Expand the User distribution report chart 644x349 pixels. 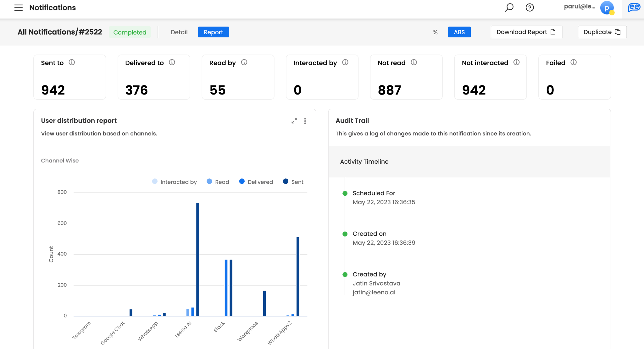tap(294, 121)
